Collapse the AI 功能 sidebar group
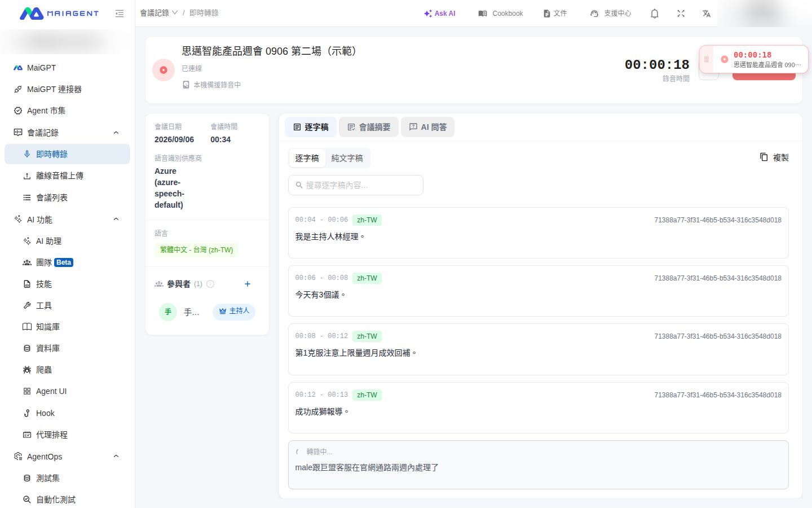 pos(68,219)
